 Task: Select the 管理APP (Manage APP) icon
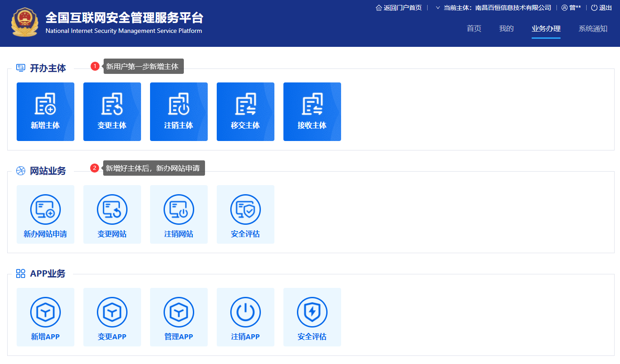(178, 317)
